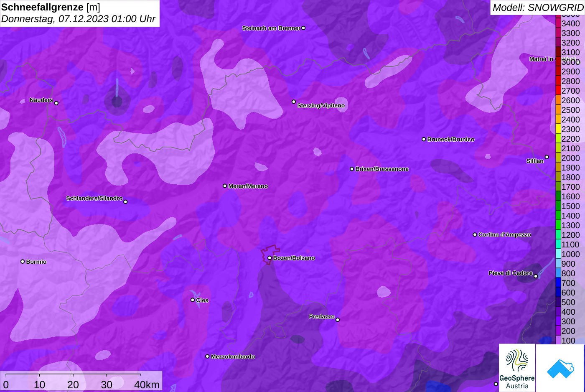Click the 1500 green legend swatch
Viewport: 585px width, 392px height.
(558, 206)
